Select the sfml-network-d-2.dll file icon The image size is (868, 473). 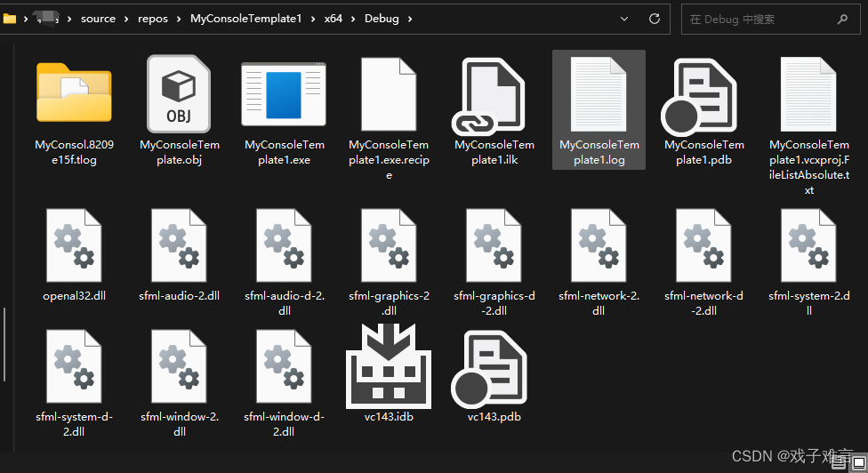[x=703, y=245]
